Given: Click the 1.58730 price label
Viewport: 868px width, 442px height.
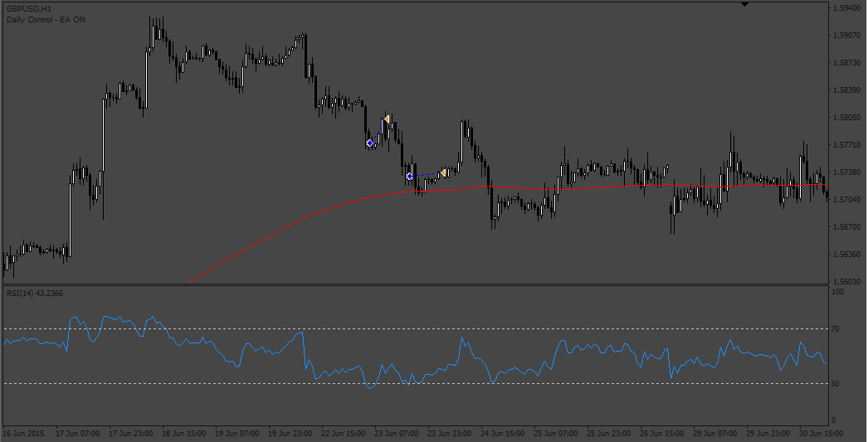Looking at the screenshot, I should click(846, 63).
